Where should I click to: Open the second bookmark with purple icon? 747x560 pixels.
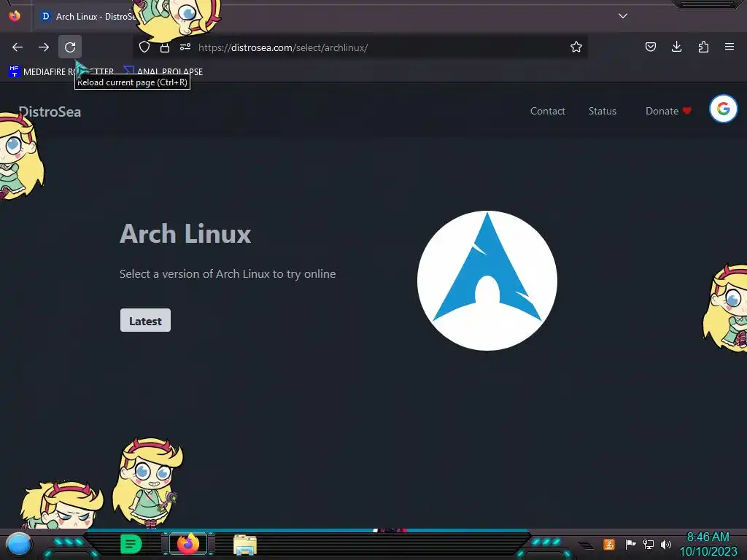click(x=163, y=72)
